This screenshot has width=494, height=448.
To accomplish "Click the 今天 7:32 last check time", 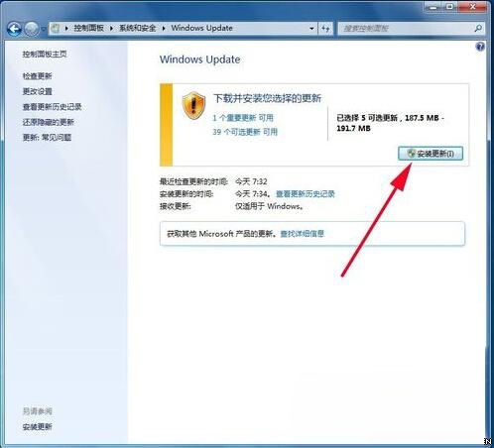I will 251,181.
